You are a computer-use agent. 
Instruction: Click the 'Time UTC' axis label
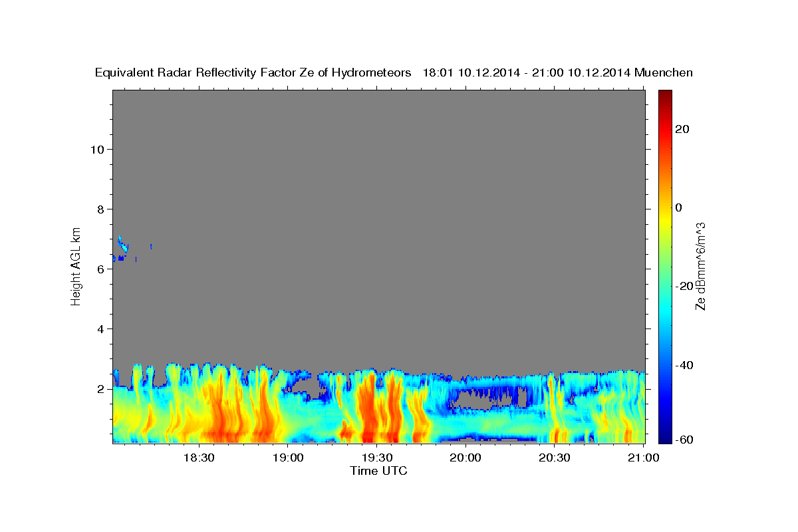pyautogui.click(x=378, y=471)
